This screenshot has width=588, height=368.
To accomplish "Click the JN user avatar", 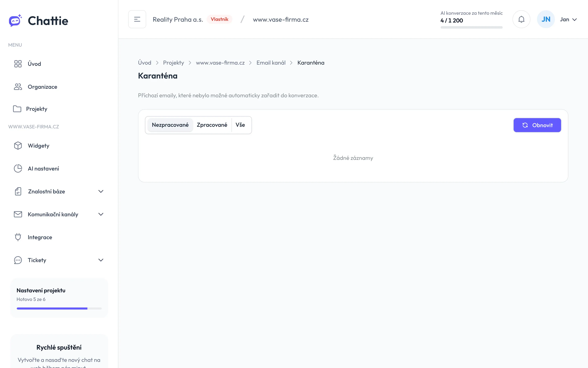I will 546,19.
